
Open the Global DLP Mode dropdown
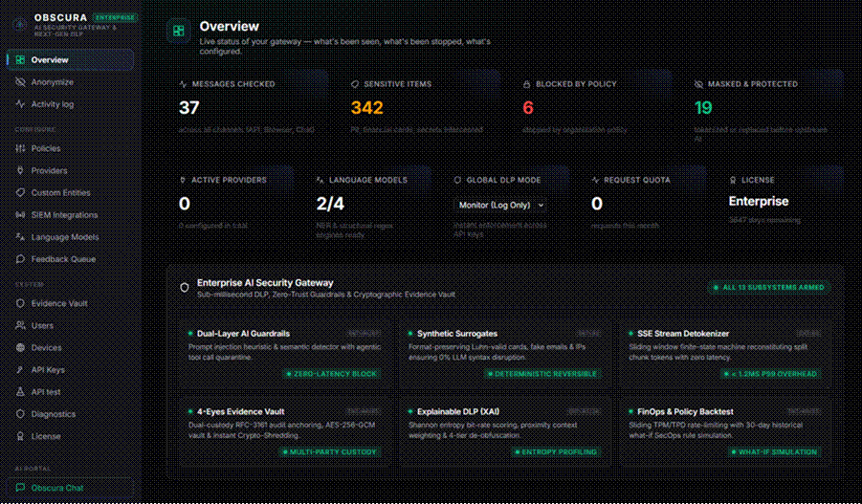point(500,205)
